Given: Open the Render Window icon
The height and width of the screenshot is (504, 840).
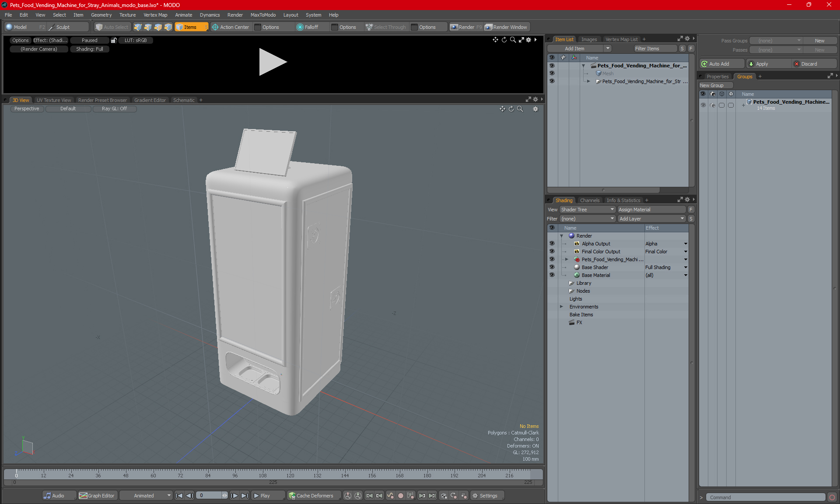Looking at the screenshot, I should click(x=489, y=27).
